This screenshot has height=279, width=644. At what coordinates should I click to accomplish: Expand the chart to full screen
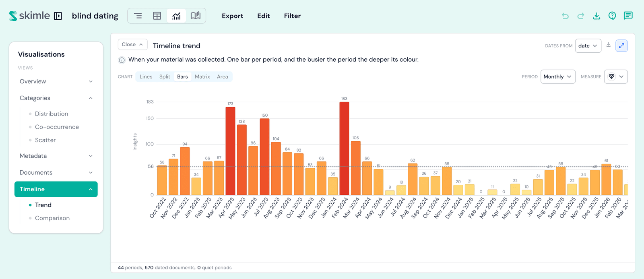tap(621, 45)
